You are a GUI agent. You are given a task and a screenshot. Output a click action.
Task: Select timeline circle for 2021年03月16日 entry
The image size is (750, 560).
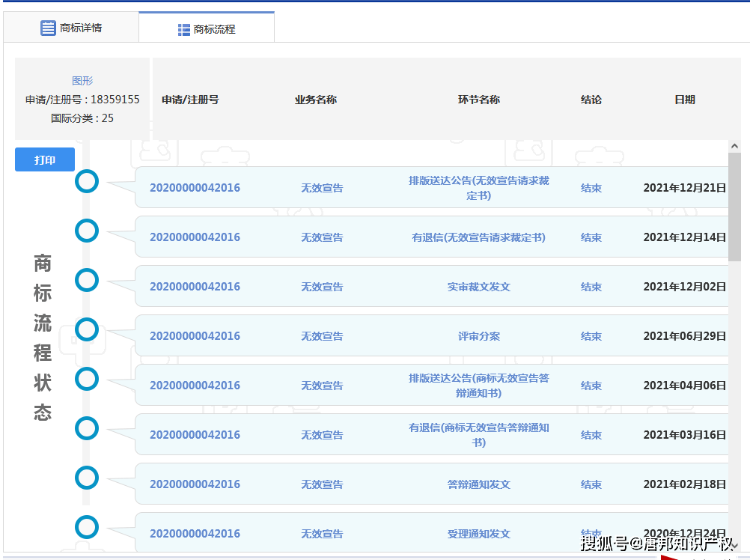point(87,428)
